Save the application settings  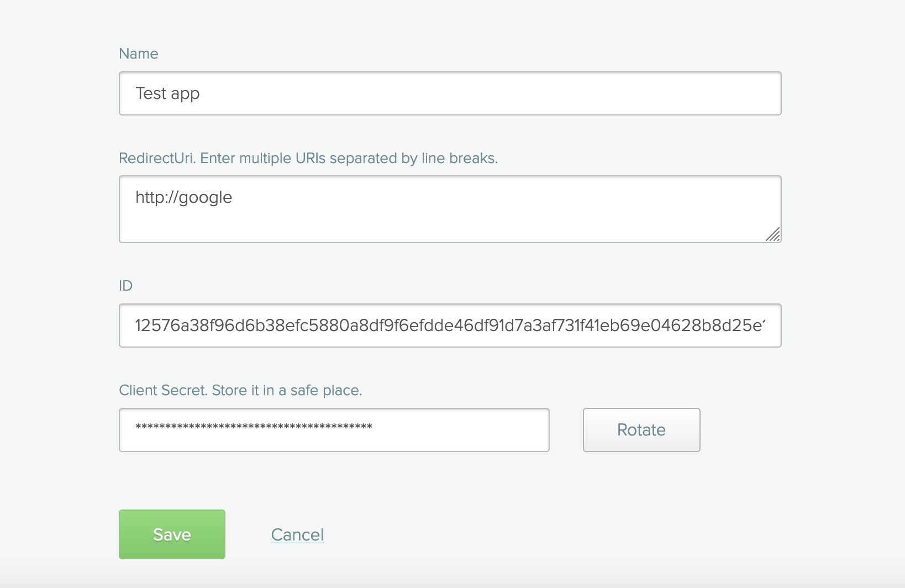tap(172, 534)
